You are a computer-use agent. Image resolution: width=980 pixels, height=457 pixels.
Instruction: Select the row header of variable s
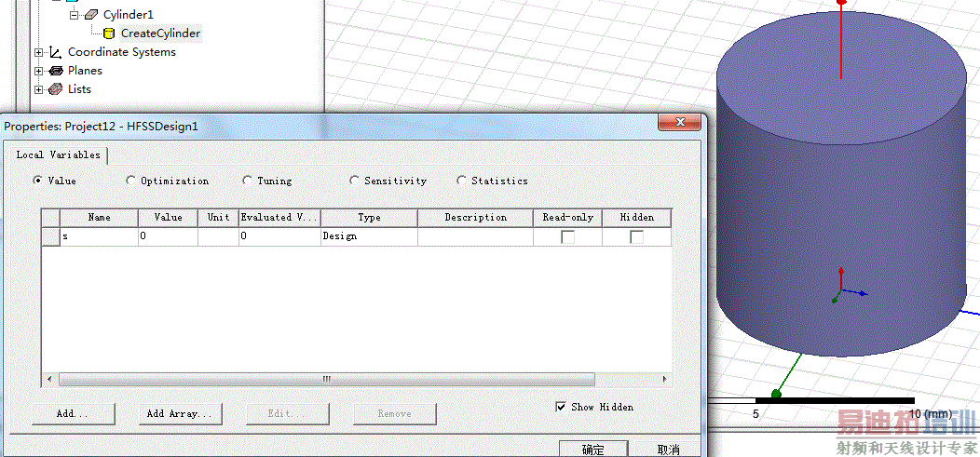tap(50, 236)
